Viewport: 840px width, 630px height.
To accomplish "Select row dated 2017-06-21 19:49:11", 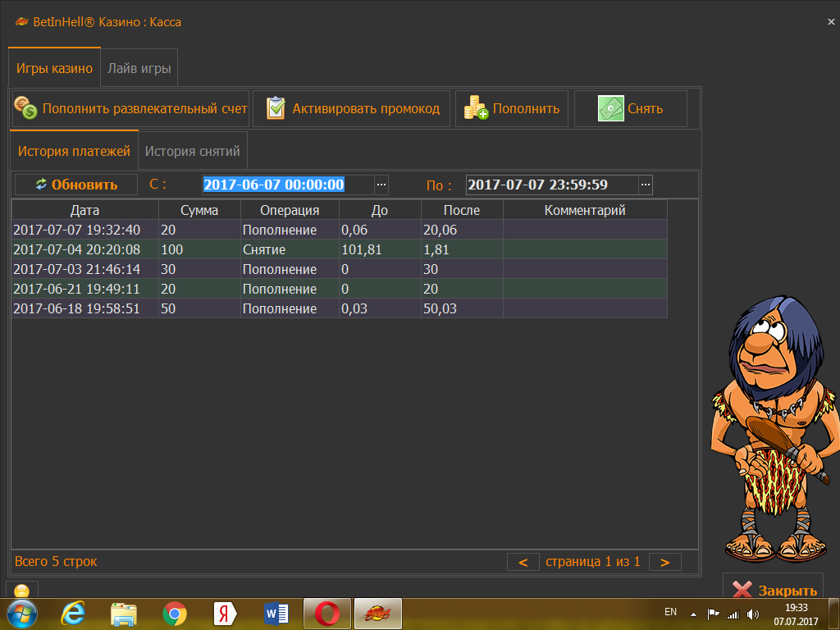I will click(339, 289).
